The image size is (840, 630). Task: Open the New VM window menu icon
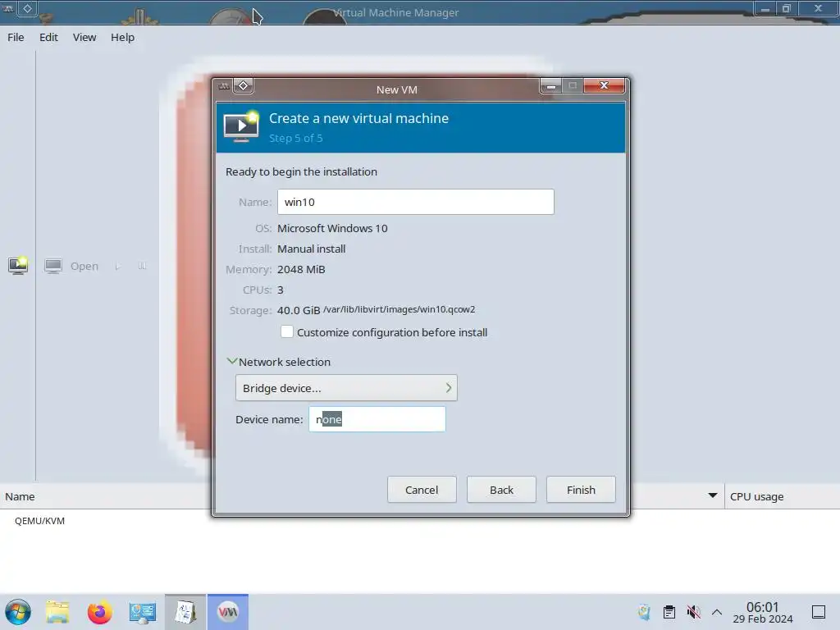pyautogui.click(x=224, y=86)
